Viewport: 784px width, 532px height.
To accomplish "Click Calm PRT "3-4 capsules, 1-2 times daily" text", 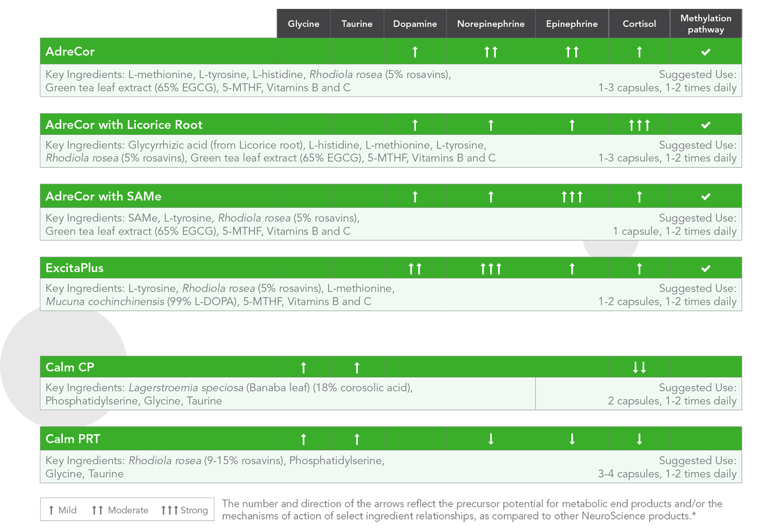I will [667, 474].
